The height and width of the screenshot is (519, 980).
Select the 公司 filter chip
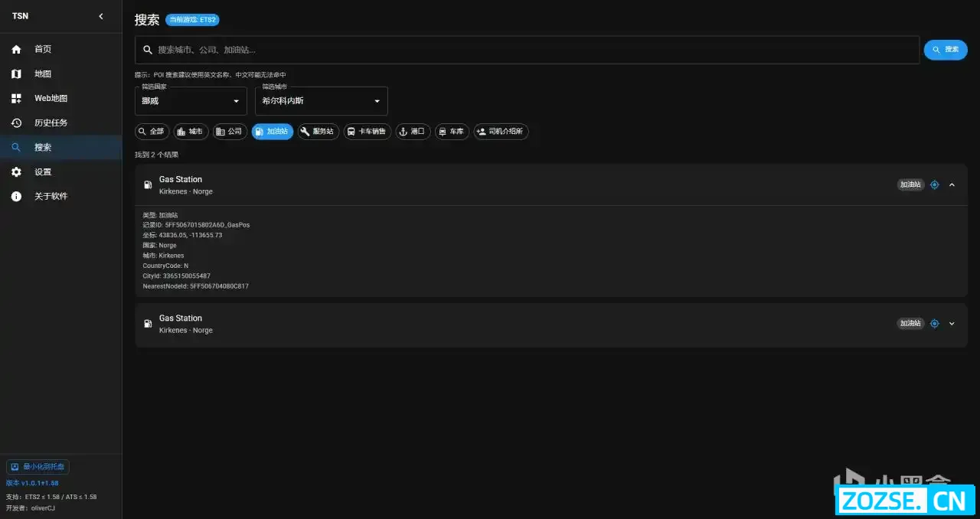(x=230, y=132)
